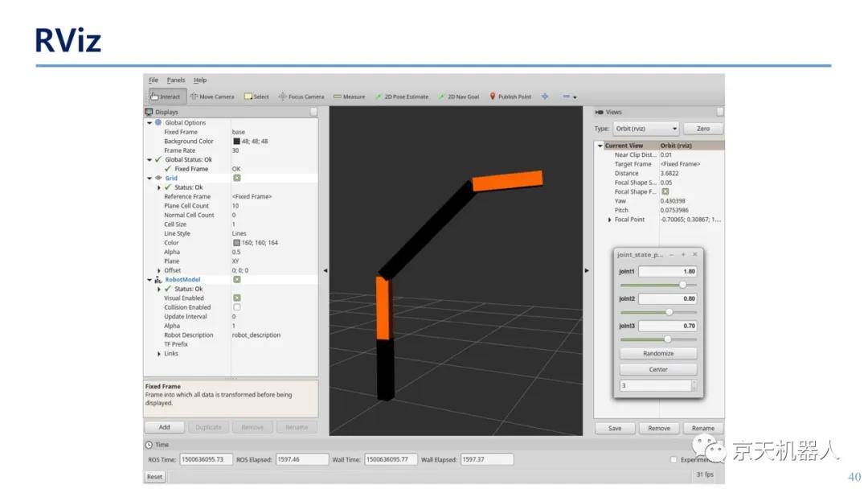Click Randomize in the joint state publisher
The width and height of the screenshot is (868, 489).
click(658, 353)
